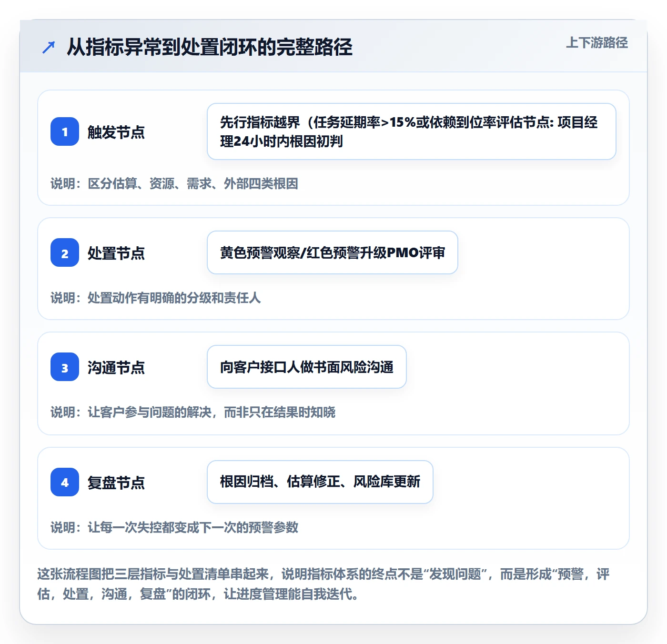Click the 黄色预警观察/红色预警升级PMO评审 box

pos(333,252)
